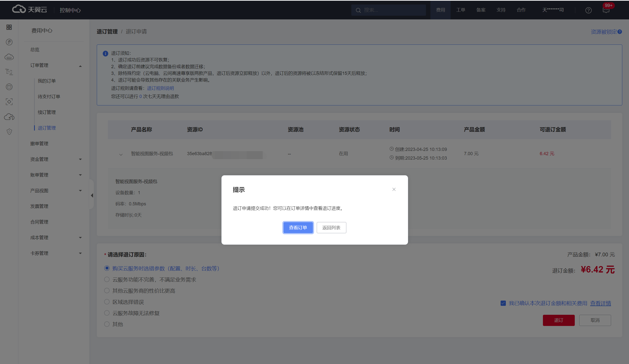Close the prompt dialog with X
629x364 pixels.
(x=394, y=189)
